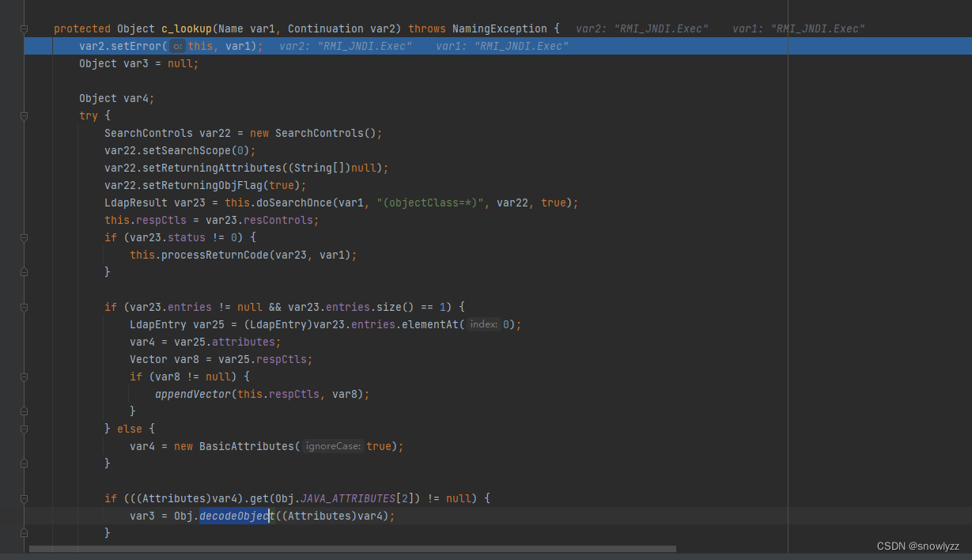Collapse the if (var8 != null) block
The image size is (972, 560).
(x=24, y=376)
